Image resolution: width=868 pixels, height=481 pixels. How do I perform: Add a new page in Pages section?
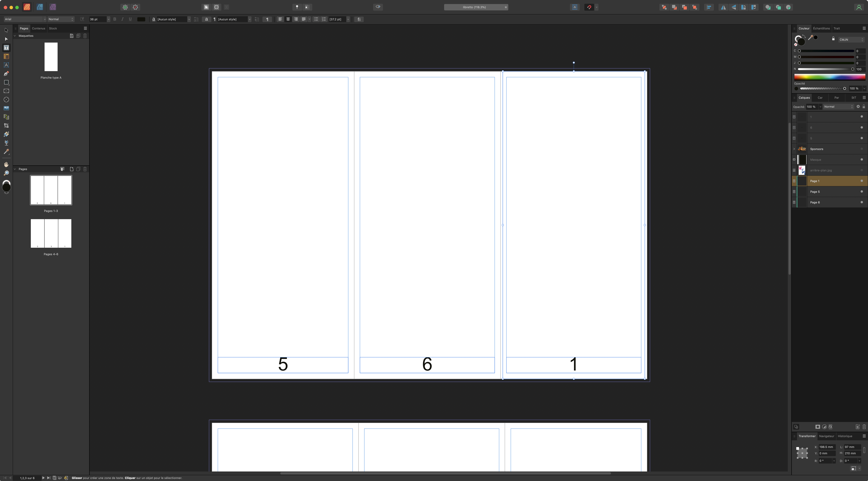[x=71, y=169]
